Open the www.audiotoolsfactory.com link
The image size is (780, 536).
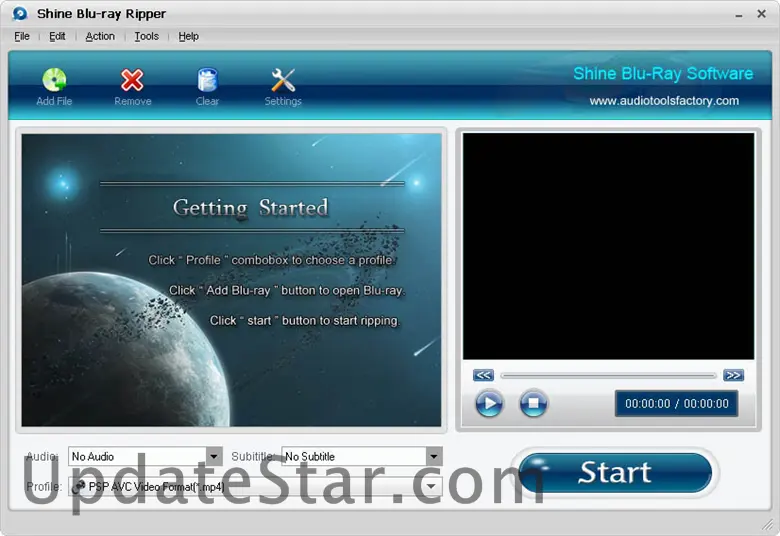[x=664, y=101]
